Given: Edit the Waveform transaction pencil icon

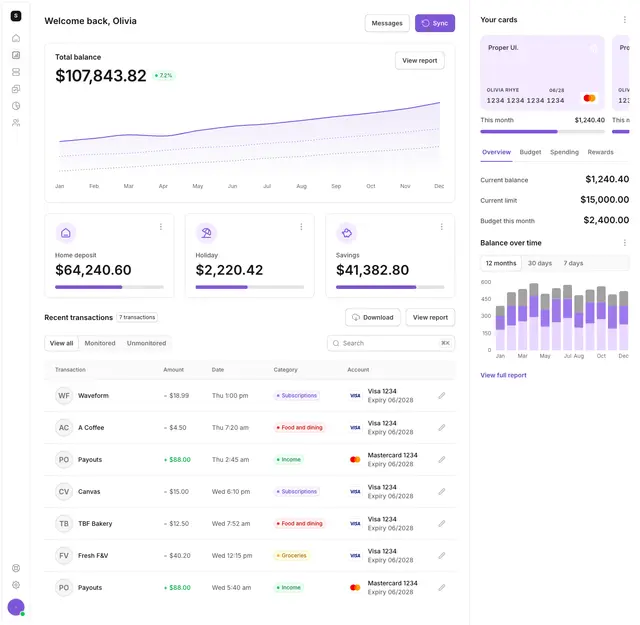Looking at the screenshot, I should pos(442,396).
